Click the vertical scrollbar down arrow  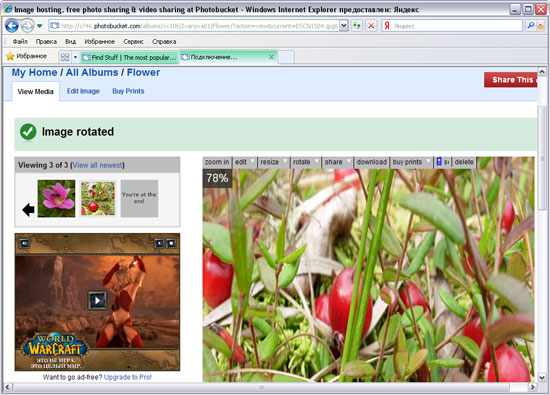(x=542, y=377)
